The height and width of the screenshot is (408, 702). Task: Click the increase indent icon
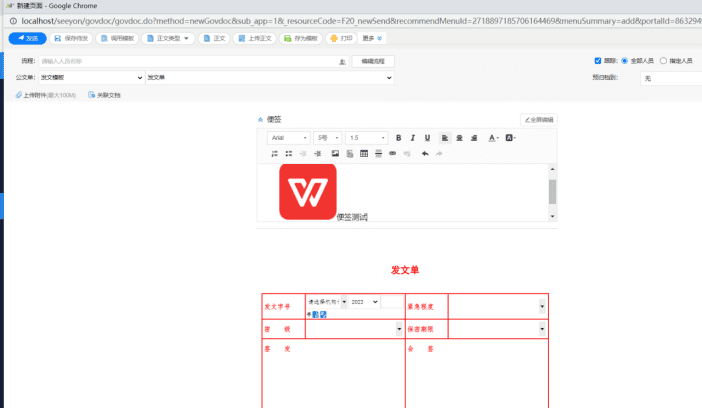[x=317, y=154]
